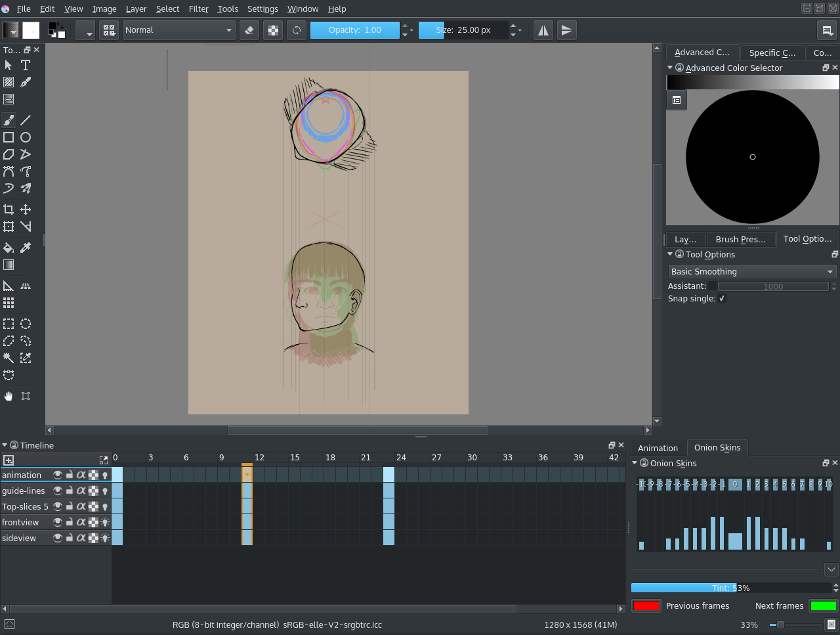
Task: Activate the Fill tool
Action: pos(9,248)
